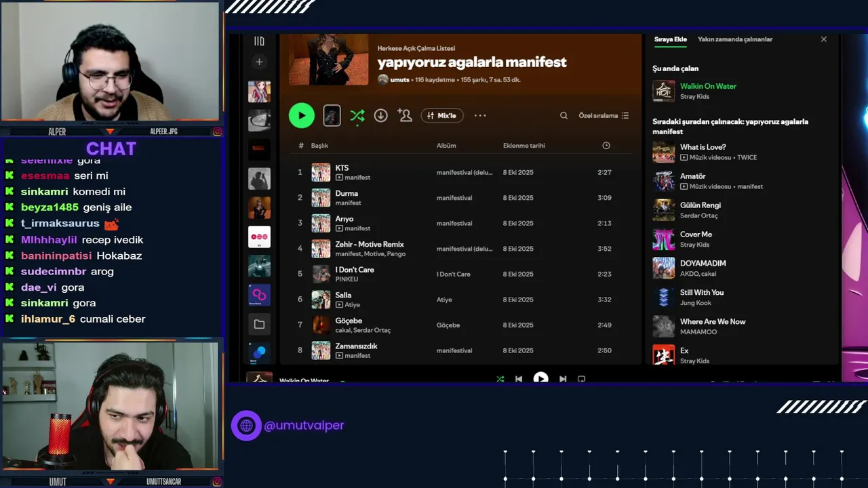The height and width of the screenshot is (488, 868).
Task: Sort by the Albüm column header
Action: [x=446, y=146]
